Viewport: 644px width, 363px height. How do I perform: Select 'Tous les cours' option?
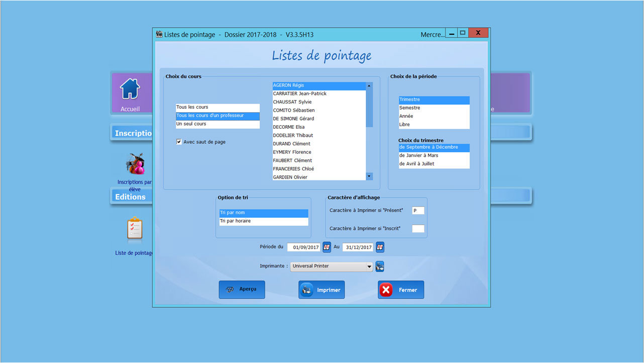coord(218,107)
